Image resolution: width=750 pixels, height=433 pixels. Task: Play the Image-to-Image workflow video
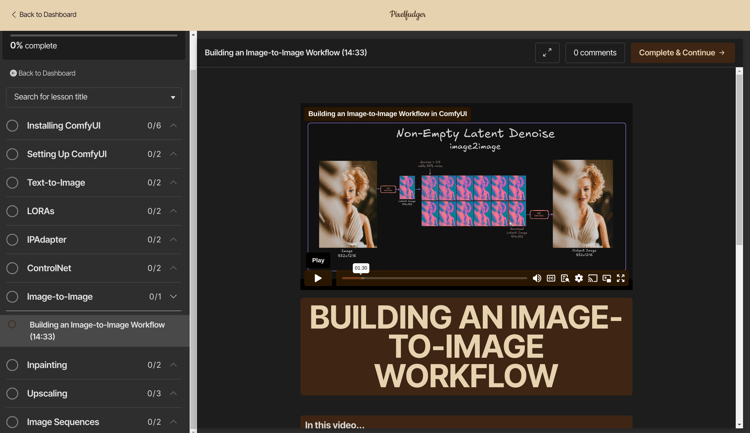(318, 279)
